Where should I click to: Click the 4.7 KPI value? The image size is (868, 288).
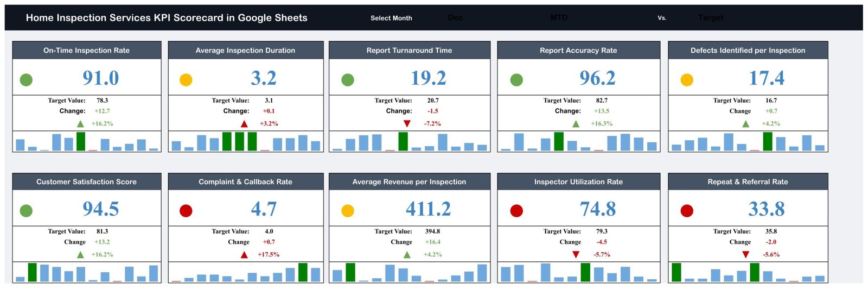(x=264, y=209)
